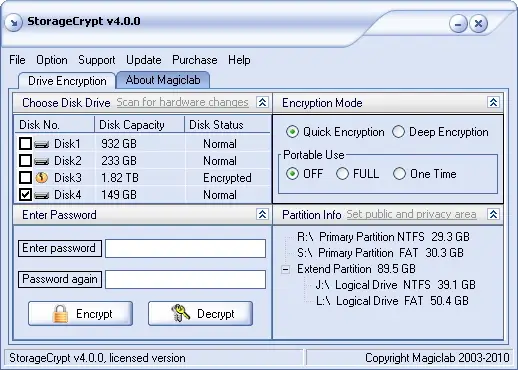Click the Password again input field
The image size is (518, 370).
pos(186,279)
